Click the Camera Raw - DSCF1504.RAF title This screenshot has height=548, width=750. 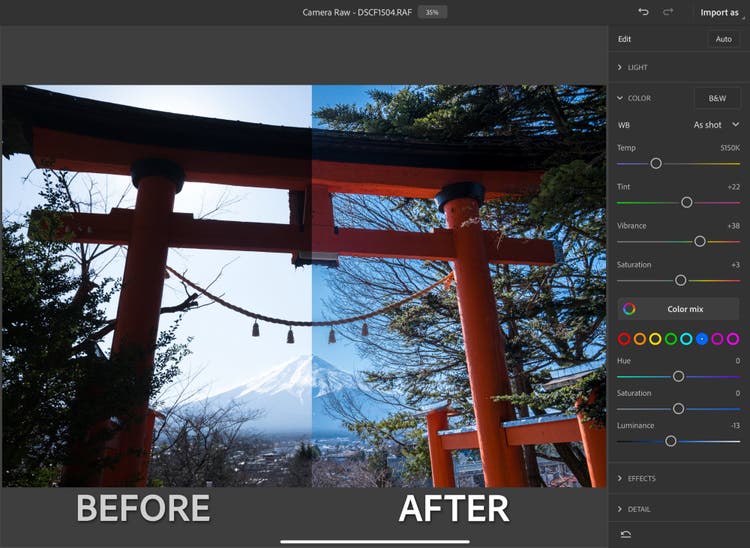pyautogui.click(x=357, y=12)
